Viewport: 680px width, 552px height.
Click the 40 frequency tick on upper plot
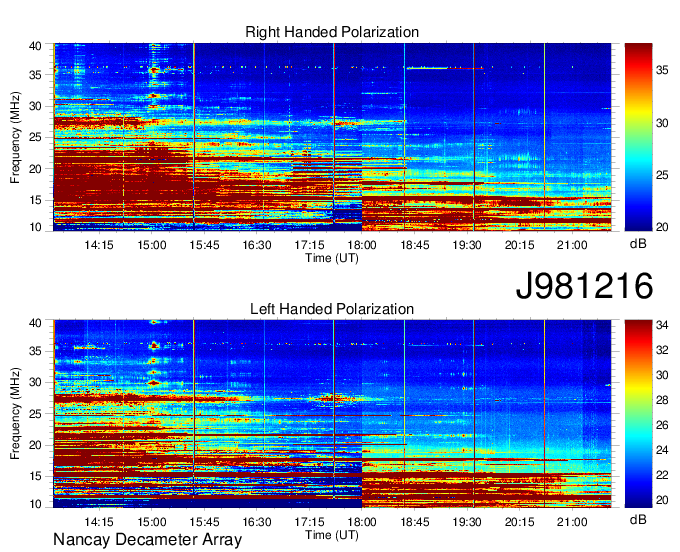[35, 46]
